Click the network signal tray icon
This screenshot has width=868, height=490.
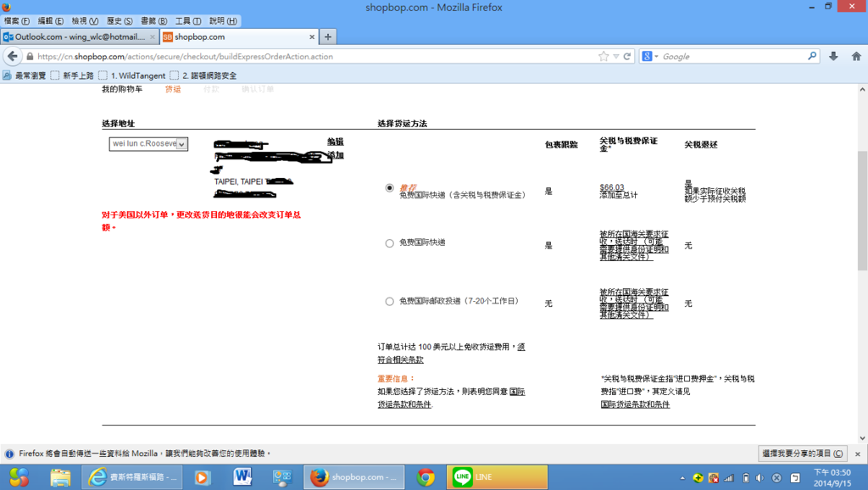[729, 478]
